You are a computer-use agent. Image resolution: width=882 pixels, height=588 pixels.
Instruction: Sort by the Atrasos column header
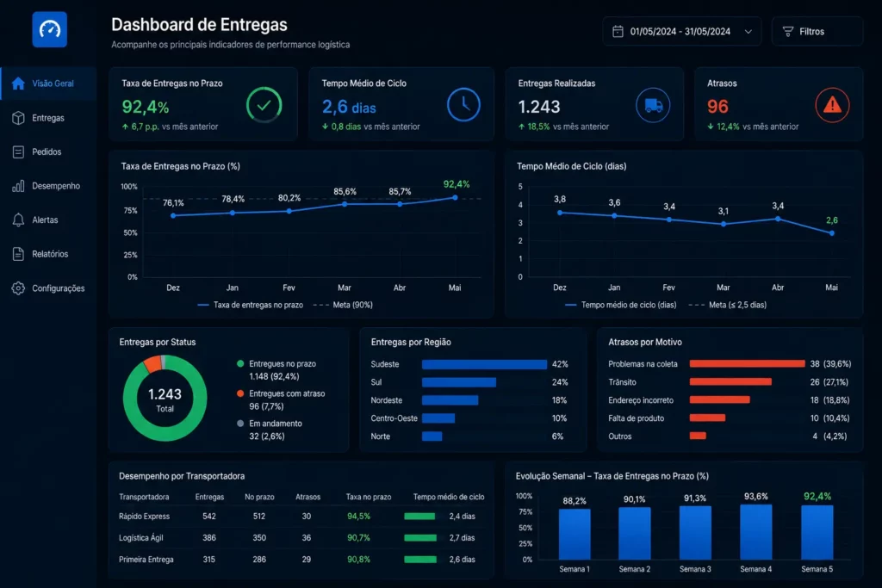[307, 497]
